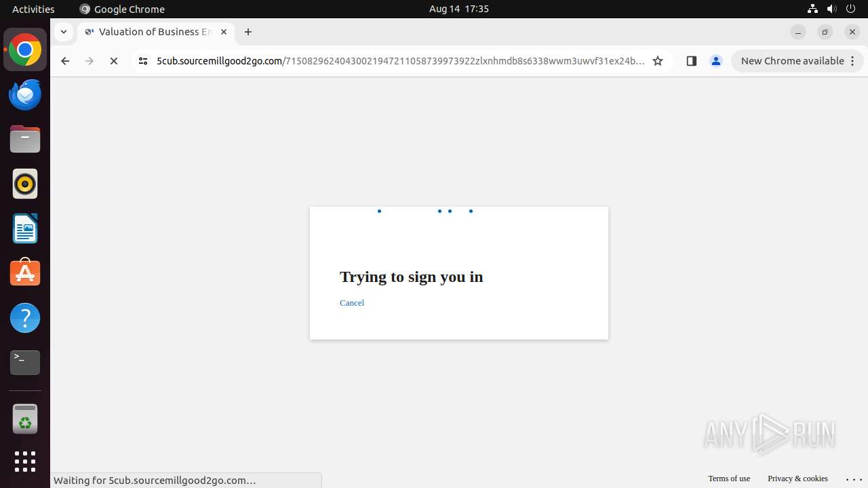Open the Help question mark icon
The image size is (868, 488).
25,318
